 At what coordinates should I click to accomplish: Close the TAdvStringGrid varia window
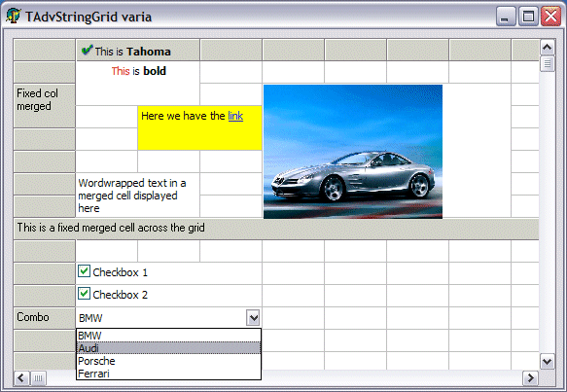[550, 17]
